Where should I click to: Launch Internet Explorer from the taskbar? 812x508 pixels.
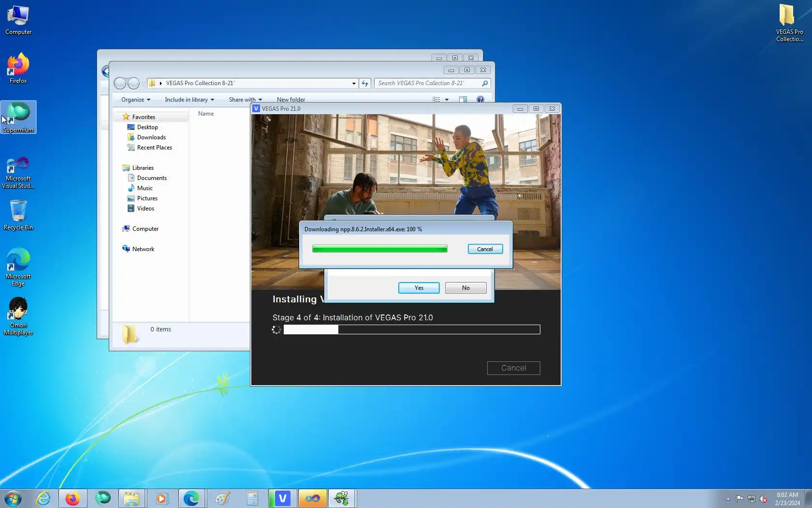(x=43, y=498)
